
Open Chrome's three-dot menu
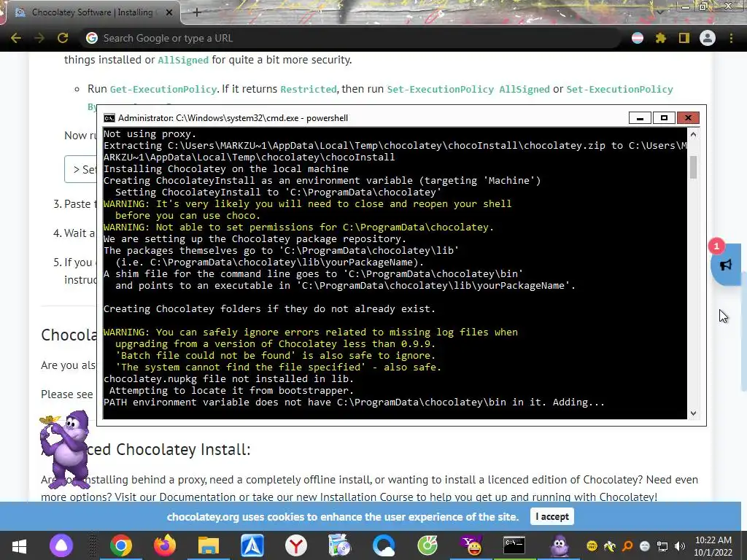731,38
